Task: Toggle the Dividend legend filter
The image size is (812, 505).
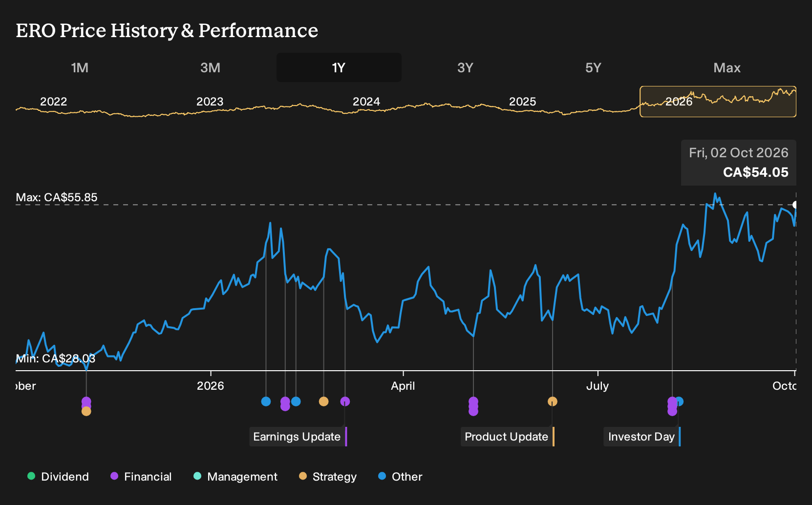Action: point(58,477)
